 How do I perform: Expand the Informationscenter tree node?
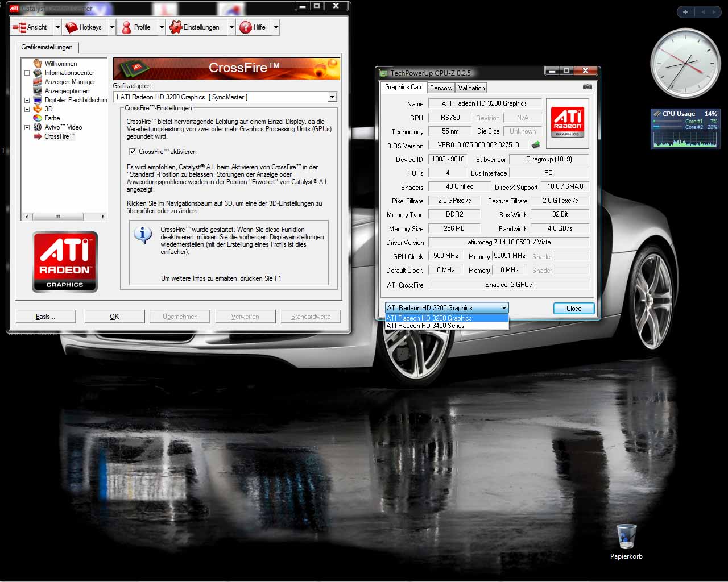click(x=27, y=73)
